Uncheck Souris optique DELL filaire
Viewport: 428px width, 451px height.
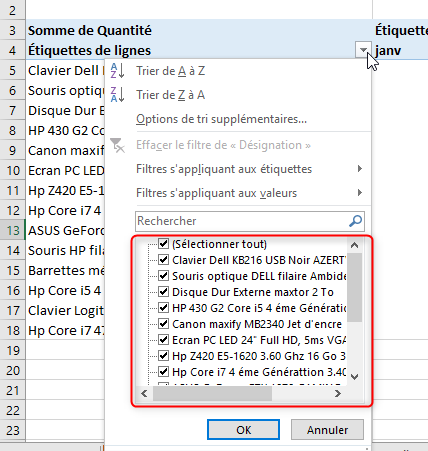(x=163, y=276)
